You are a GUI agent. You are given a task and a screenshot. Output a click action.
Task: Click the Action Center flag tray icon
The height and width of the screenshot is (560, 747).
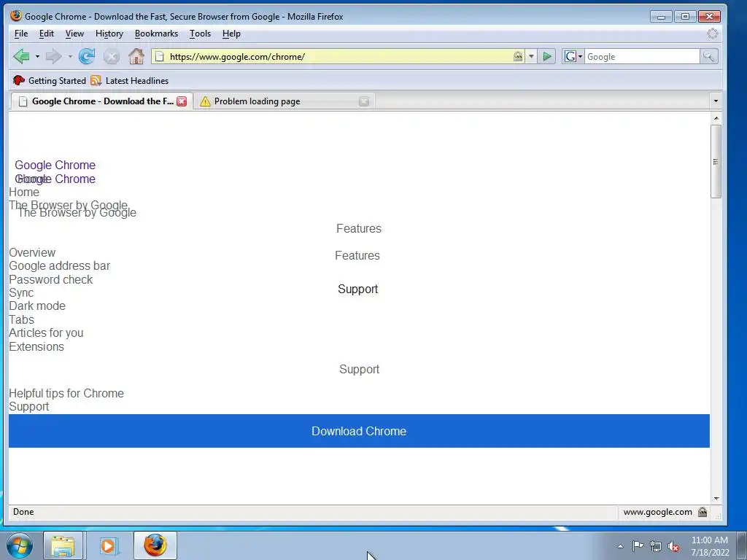click(x=638, y=546)
